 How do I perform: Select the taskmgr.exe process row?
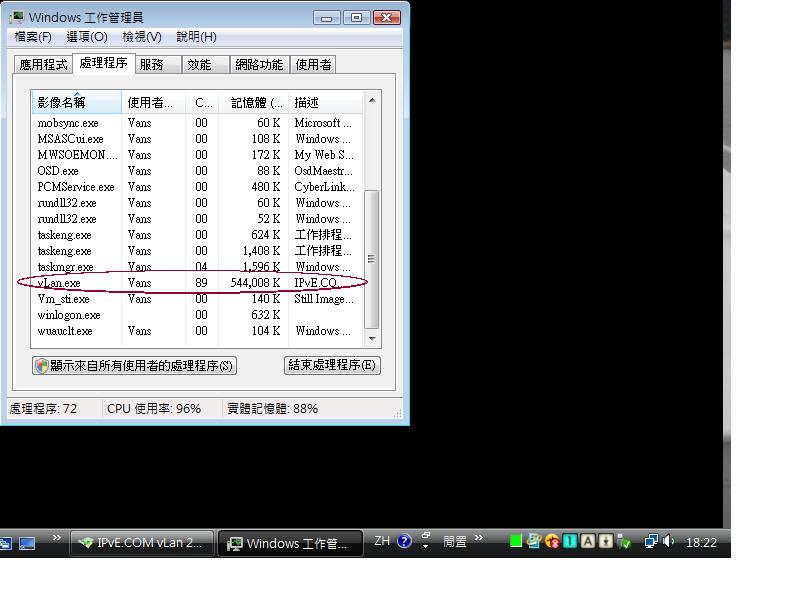(197, 267)
